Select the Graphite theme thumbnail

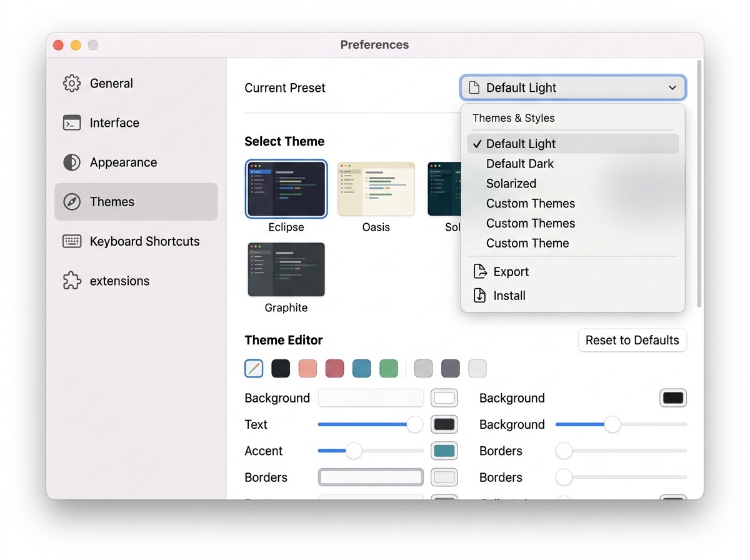click(286, 269)
